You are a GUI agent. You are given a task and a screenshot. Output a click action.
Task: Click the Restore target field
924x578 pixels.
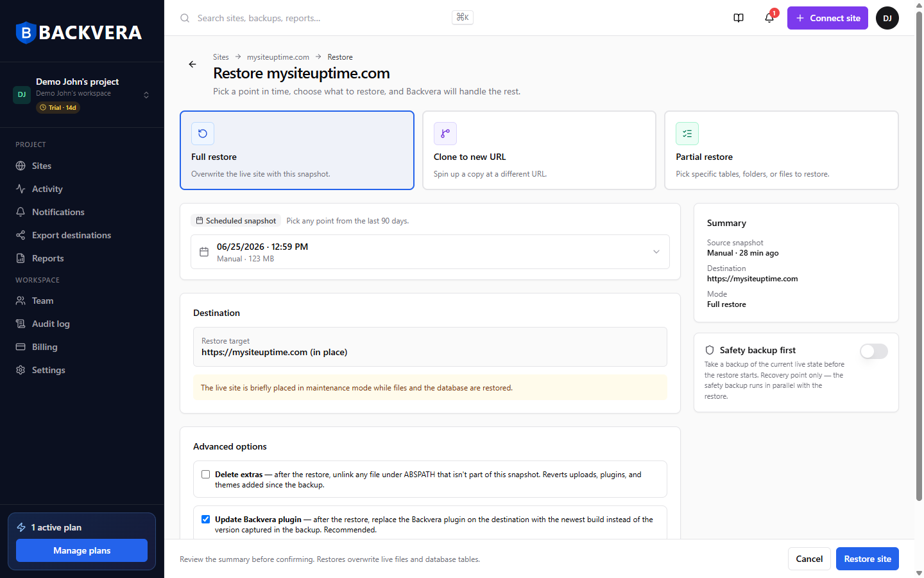pos(430,347)
